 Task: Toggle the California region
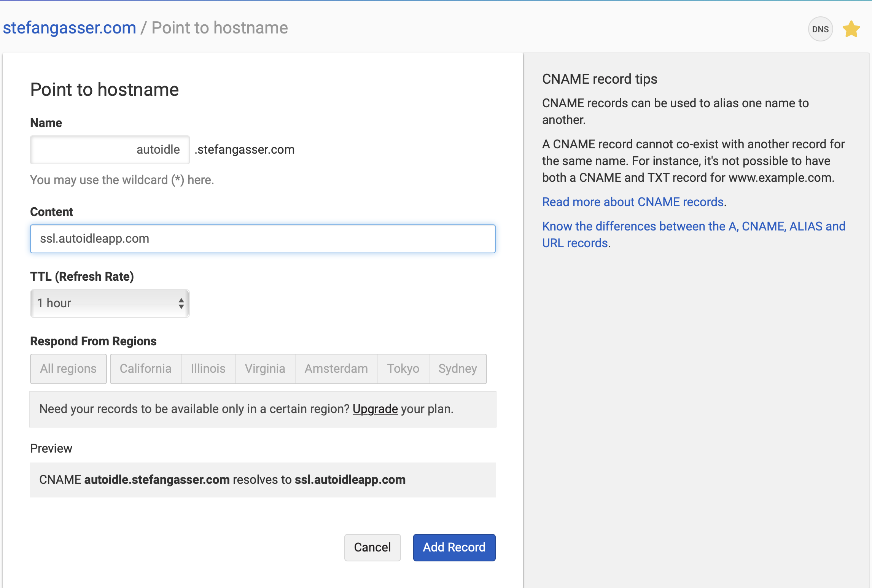coord(145,369)
